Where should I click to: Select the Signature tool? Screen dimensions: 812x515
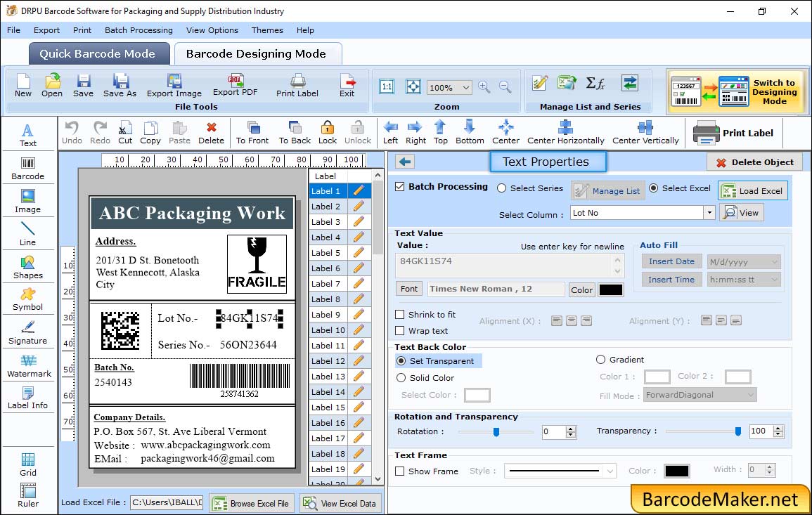pyautogui.click(x=28, y=333)
